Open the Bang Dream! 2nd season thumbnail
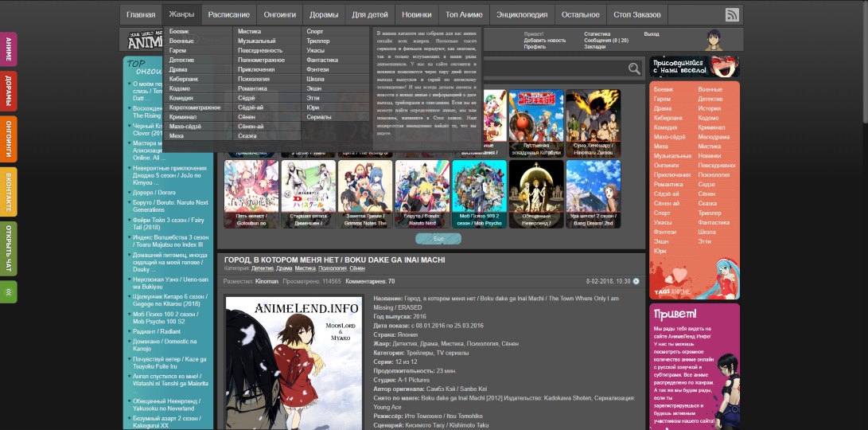 point(594,194)
